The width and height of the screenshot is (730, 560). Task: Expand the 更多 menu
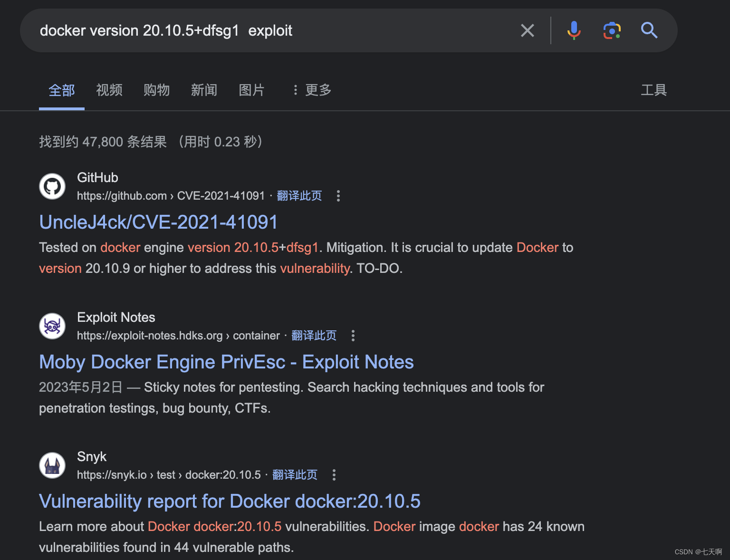click(x=312, y=90)
